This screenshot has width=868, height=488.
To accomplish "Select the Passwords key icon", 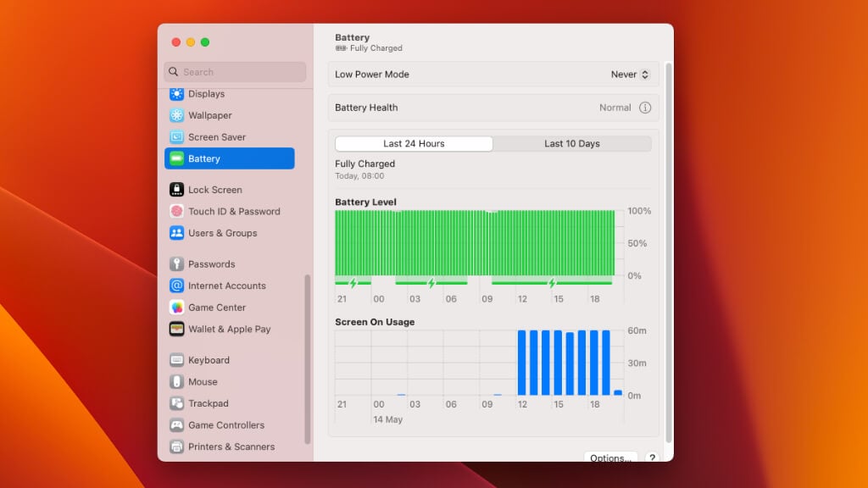I will (176, 264).
